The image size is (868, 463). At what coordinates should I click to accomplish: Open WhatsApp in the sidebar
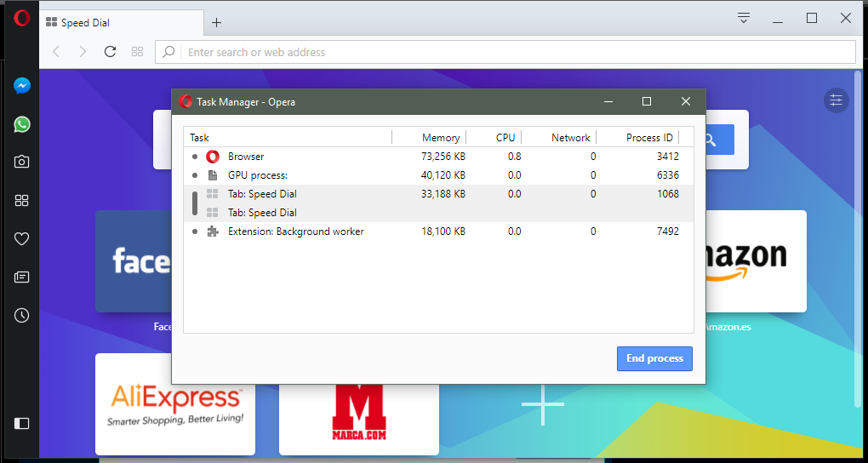[x=22, y=124]
